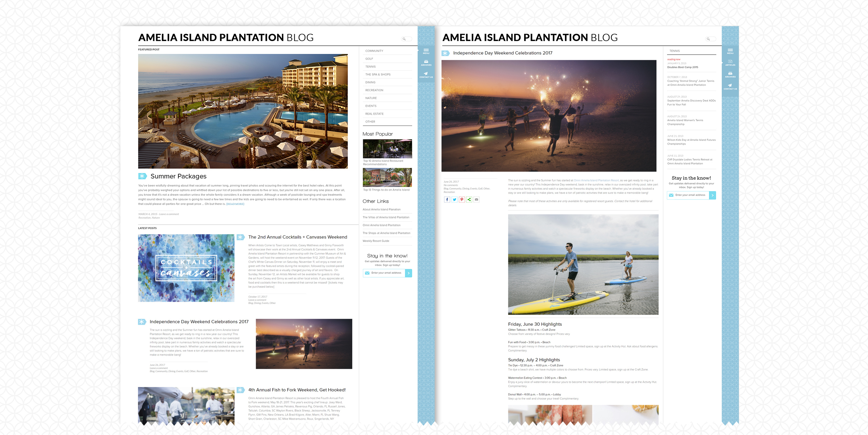868x435 pixels.
Task: Click the green share icon
Action: (x=469, y=200)
